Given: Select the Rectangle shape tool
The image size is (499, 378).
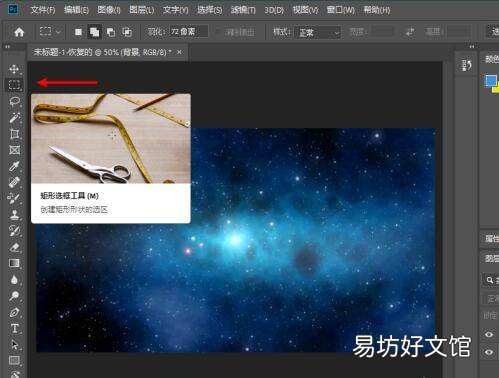Looking at the screenshot, I should pyautogui.click(x=14, y=360).
